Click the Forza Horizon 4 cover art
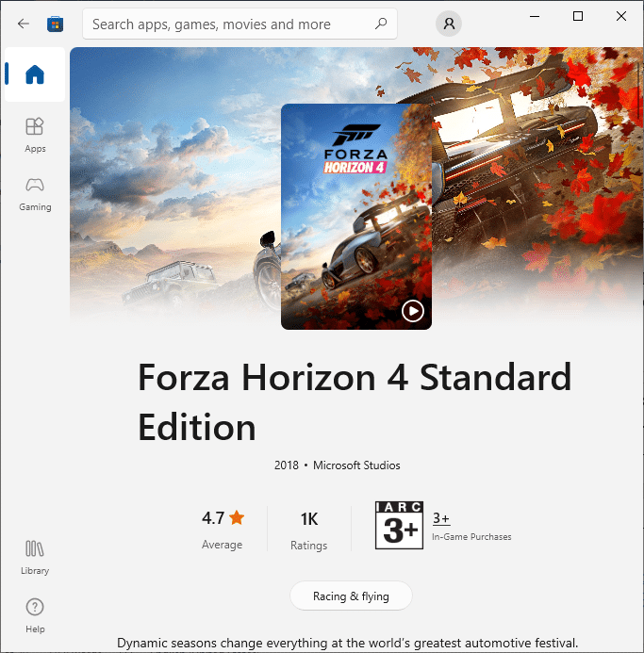 [356, 217]
